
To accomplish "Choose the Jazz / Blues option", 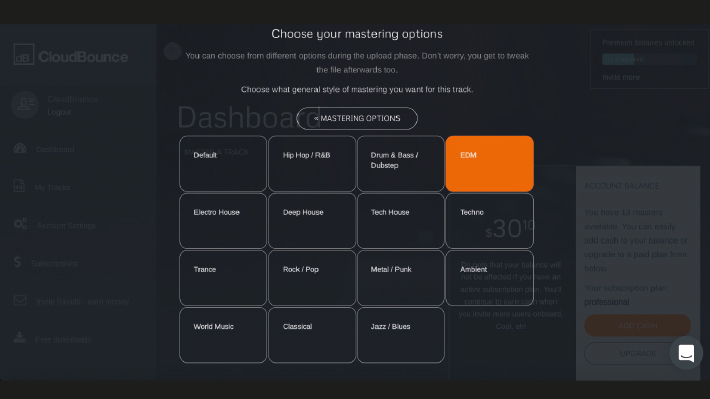I will [401, 335].
